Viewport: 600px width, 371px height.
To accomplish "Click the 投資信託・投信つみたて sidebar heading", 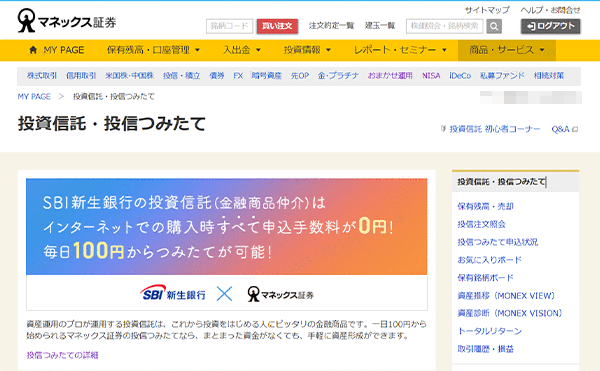I will click(x=501, y=182).
